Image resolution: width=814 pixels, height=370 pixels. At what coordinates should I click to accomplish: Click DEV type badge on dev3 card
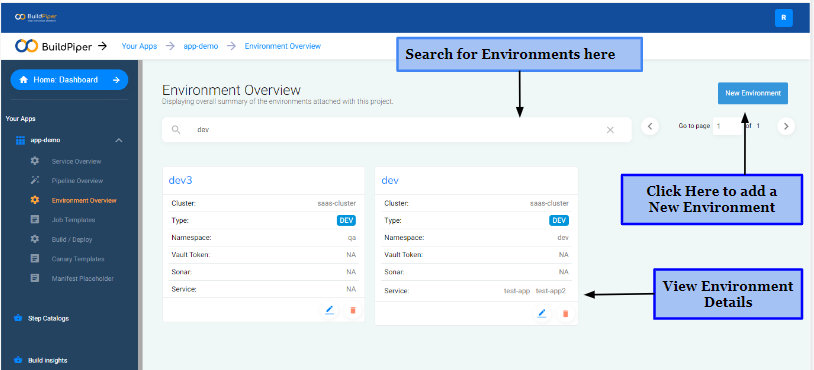[346, 221]
